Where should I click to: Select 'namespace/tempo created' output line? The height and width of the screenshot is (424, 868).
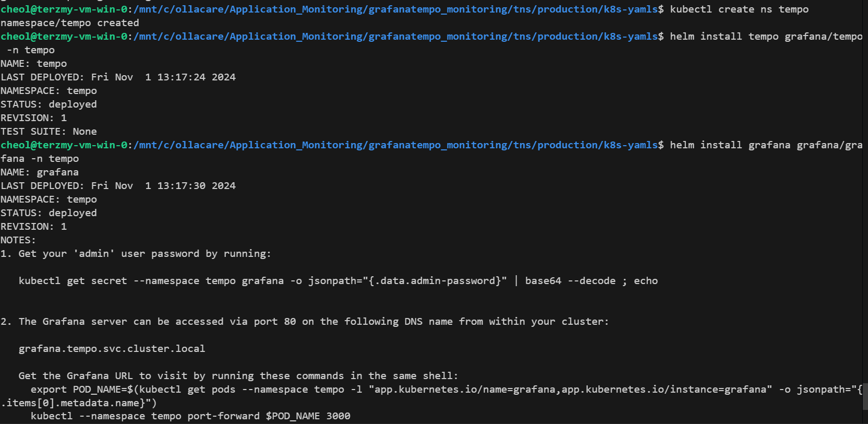70,23
